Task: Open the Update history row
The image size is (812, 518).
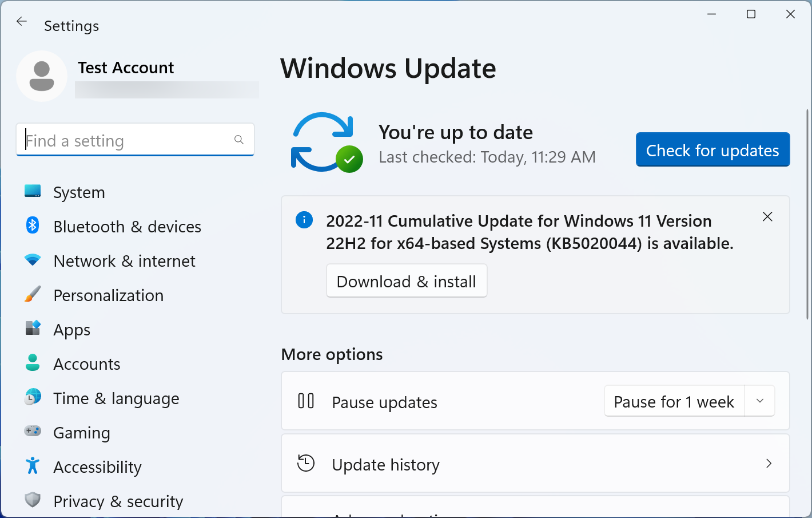Action: point(535,463)
